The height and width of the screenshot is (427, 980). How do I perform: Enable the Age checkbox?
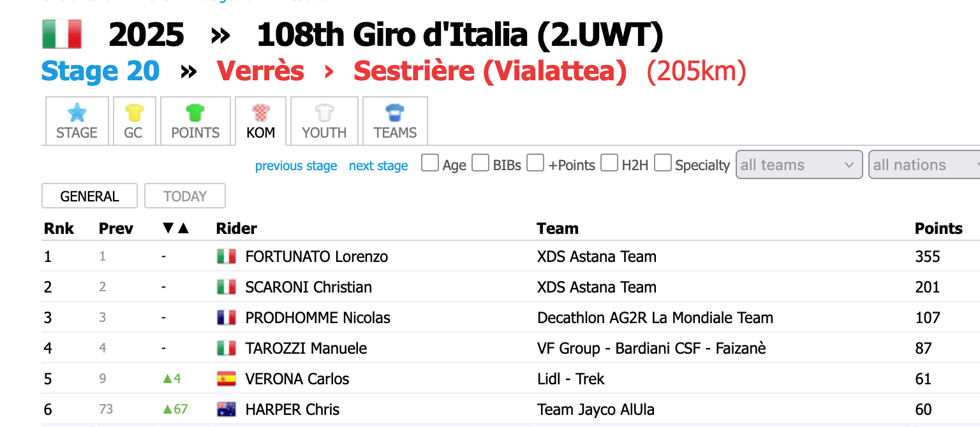(431, 164)
